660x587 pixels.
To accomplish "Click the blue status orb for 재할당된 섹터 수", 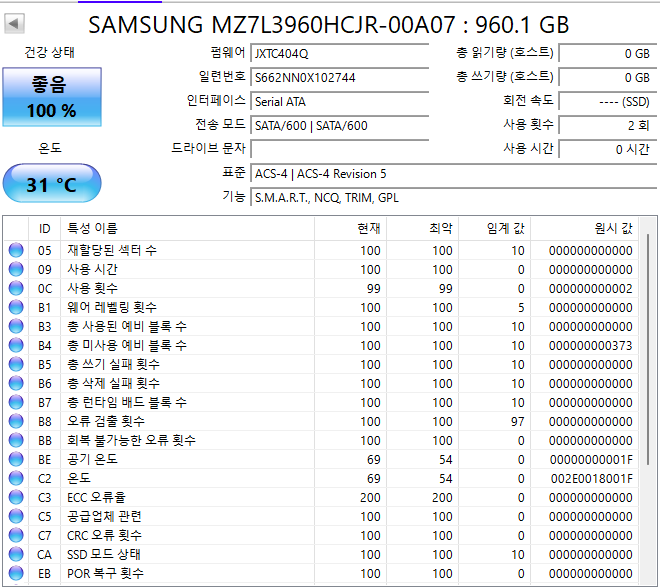I will [16, 250].
